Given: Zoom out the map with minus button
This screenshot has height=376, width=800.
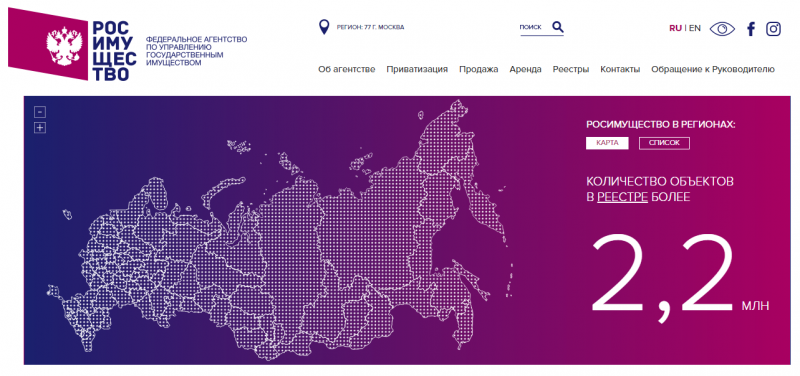Looking at the screenshot, I should pos(40,112).
